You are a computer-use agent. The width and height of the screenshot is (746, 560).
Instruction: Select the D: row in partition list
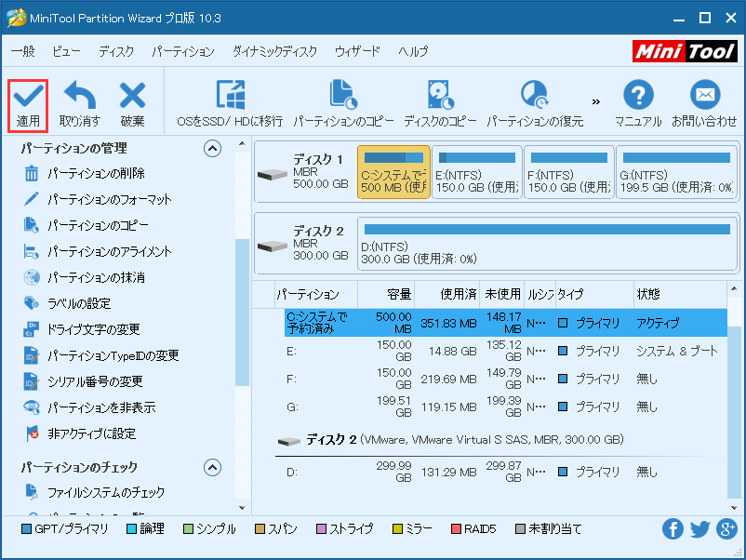[x=506, y=472]
